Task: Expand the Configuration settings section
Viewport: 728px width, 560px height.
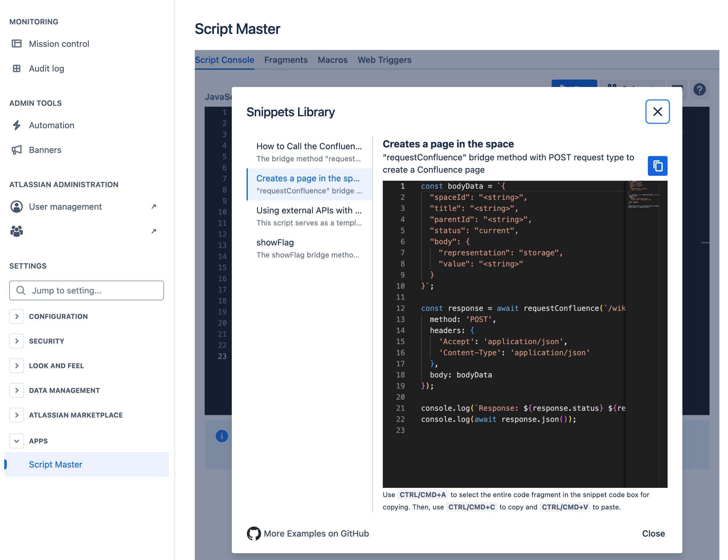Action: pyautogui.click(x=17, y=316)
